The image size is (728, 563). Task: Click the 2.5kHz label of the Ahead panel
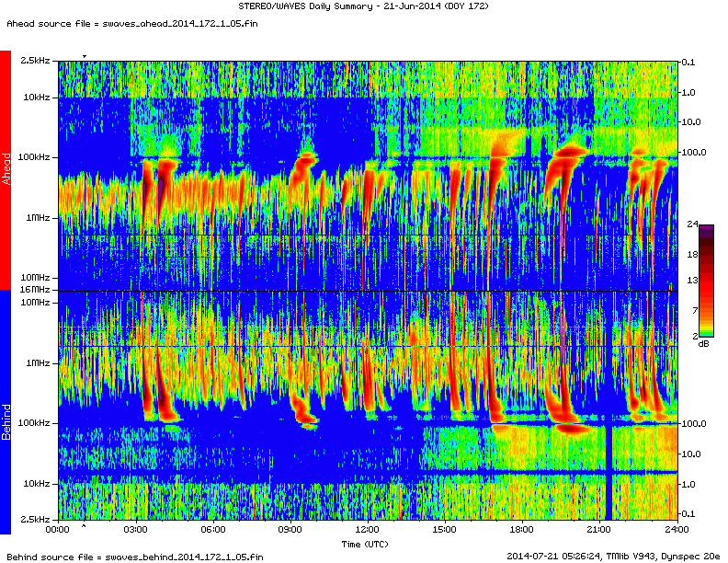[x=35, y=61]
